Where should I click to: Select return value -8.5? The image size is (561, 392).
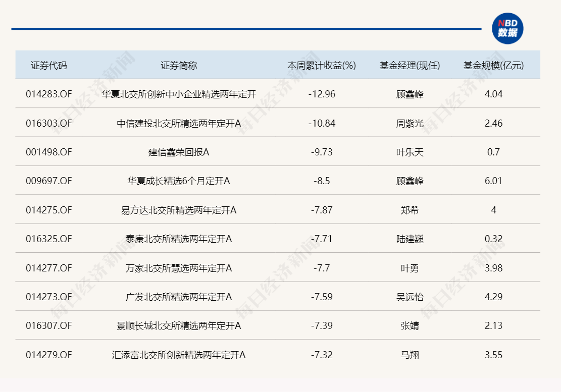tap(322, 181)
